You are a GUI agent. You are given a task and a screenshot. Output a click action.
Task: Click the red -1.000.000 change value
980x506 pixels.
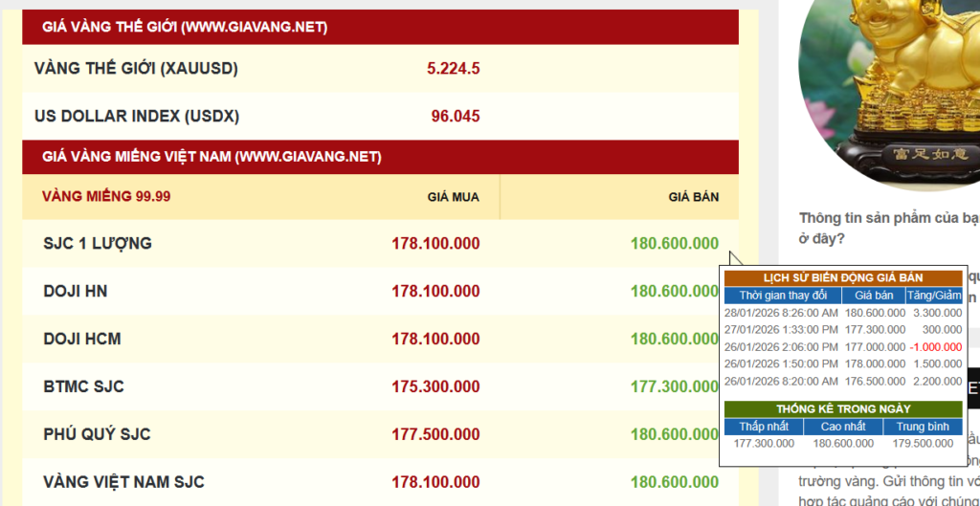tap(934, 347)
